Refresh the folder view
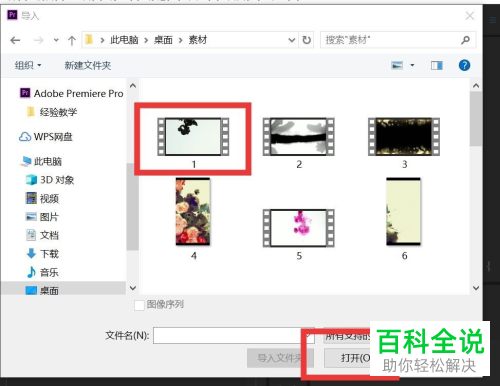The image size is (500, 386). click(306, 40)
